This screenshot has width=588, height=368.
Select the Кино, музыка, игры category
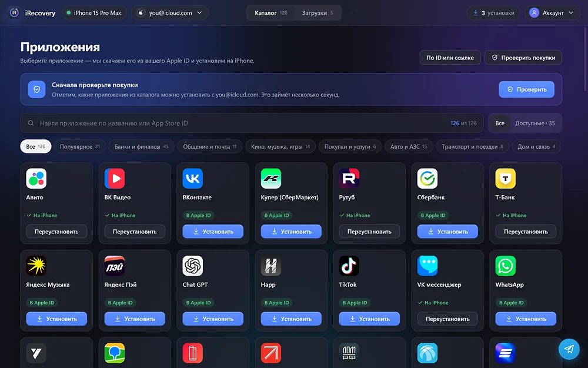coord(280,146)
